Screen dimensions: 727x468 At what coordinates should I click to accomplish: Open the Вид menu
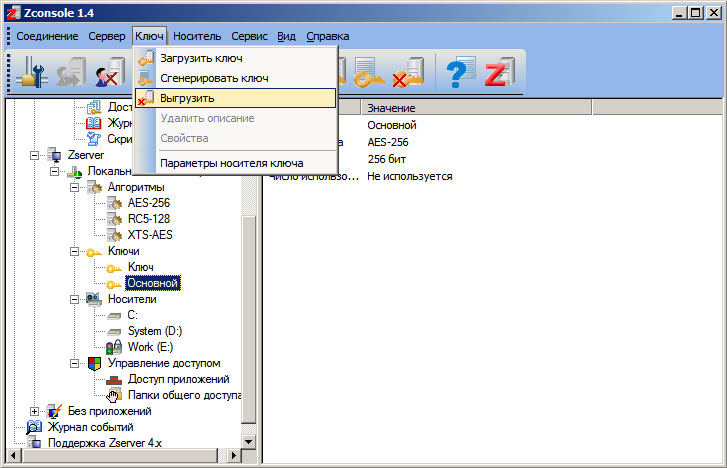(287, 36)
